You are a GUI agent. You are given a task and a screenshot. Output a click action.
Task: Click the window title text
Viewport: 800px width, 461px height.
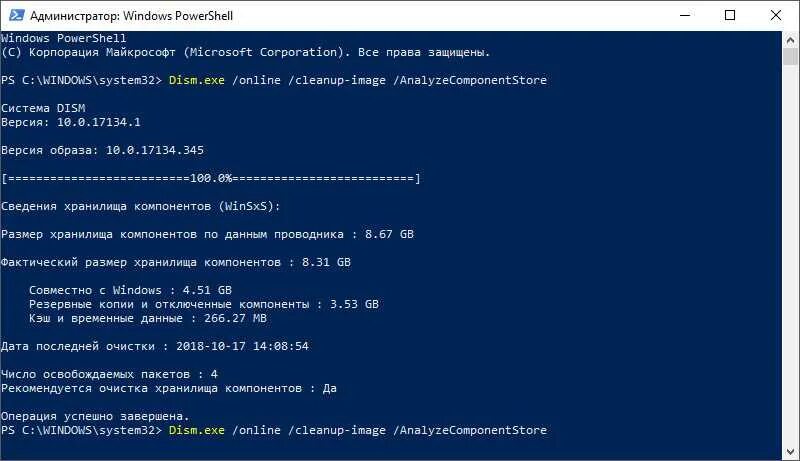click(132, 16)
